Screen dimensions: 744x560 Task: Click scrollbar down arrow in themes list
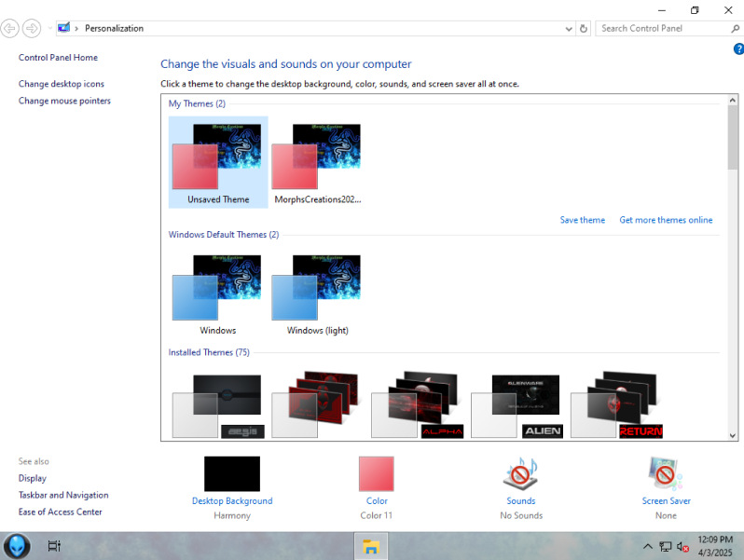(733, 435)
